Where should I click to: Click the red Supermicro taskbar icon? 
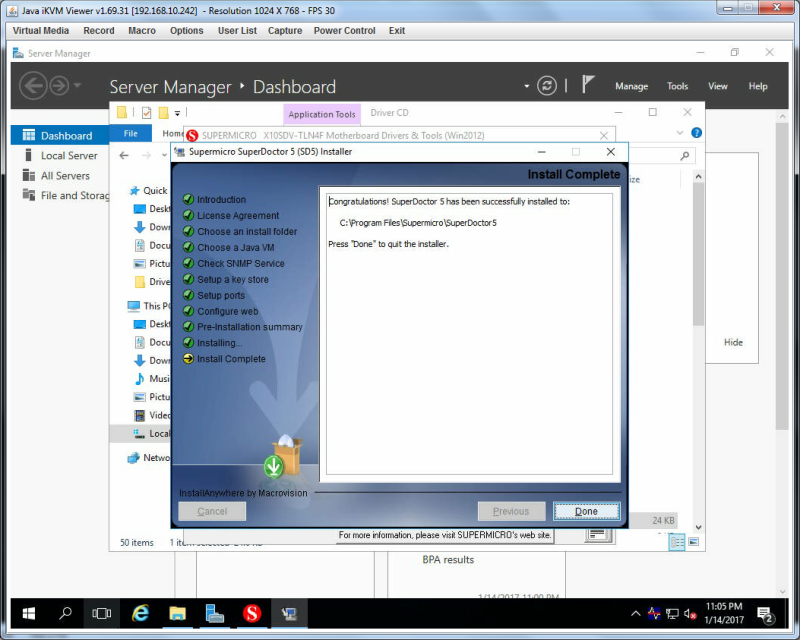[252, 613]
